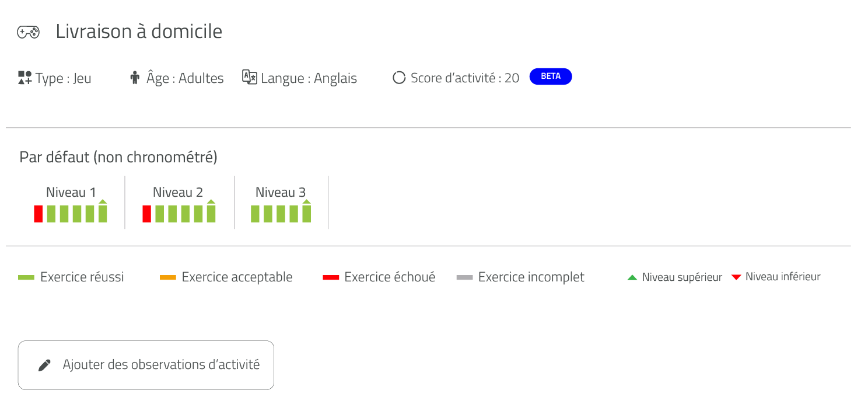Select the Niveau 2 label

(178, 192)
